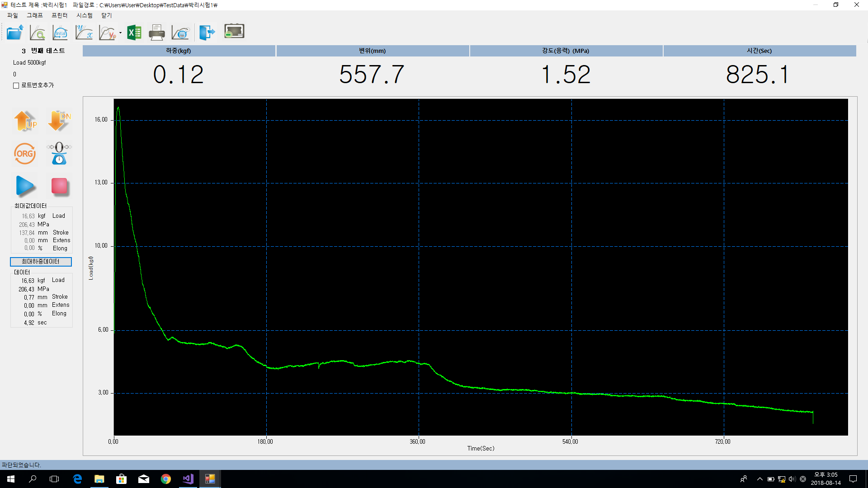Click the zero scale tare icon

(x=59, y=154)
